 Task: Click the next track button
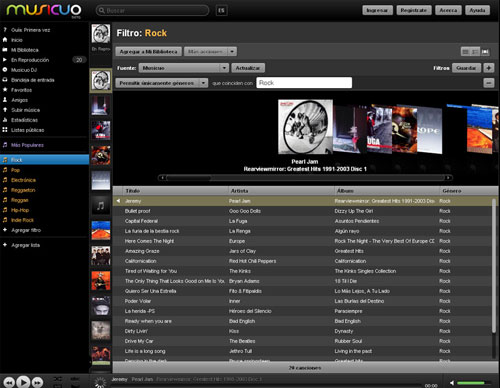tap(37, 382)
